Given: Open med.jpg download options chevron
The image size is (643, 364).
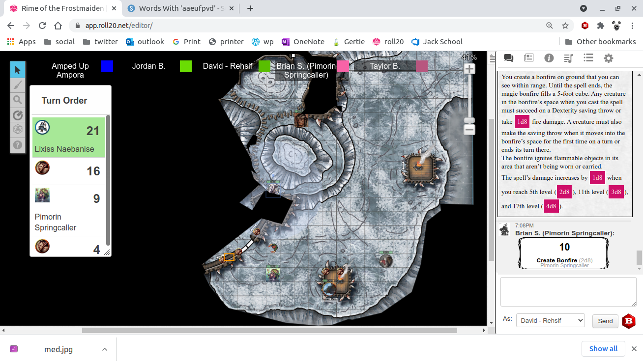Looking at the screenshot, I should [104, 349].
